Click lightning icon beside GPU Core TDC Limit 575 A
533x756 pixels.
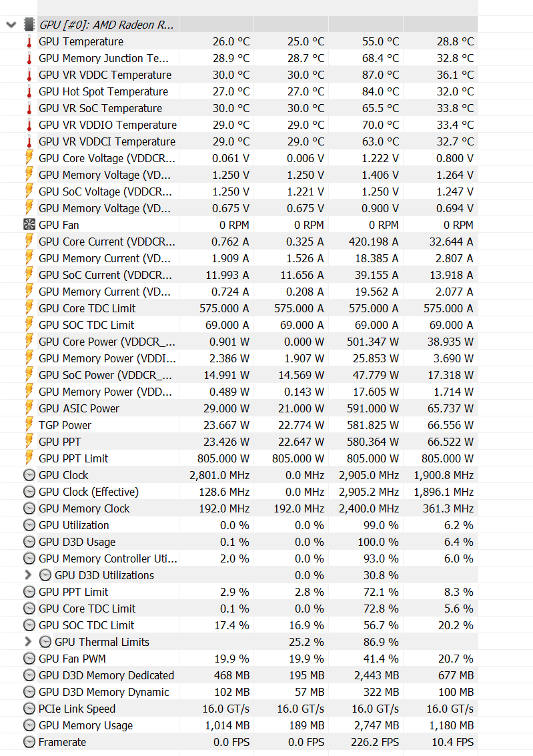pyautogui.click(x=29, y=308)
